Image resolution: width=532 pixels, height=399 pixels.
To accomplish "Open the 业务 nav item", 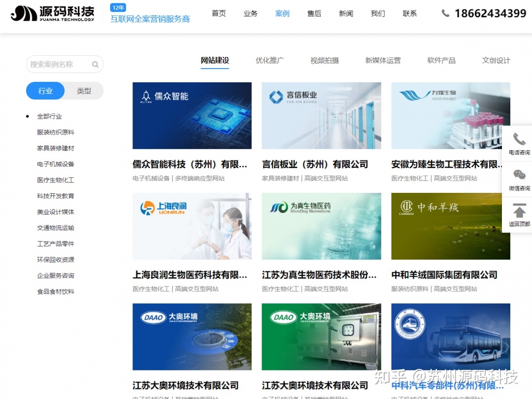I will [250, 14].
